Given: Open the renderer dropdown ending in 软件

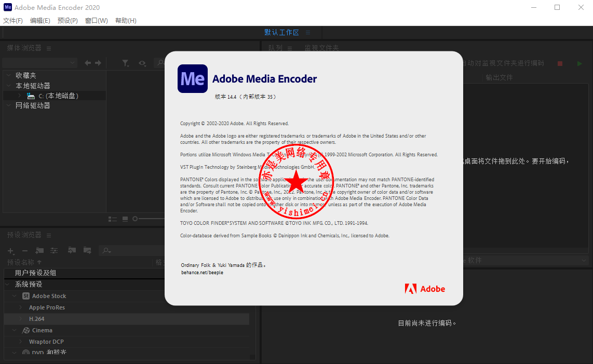Looking at the screenshot, I should (x=527, y=260).
